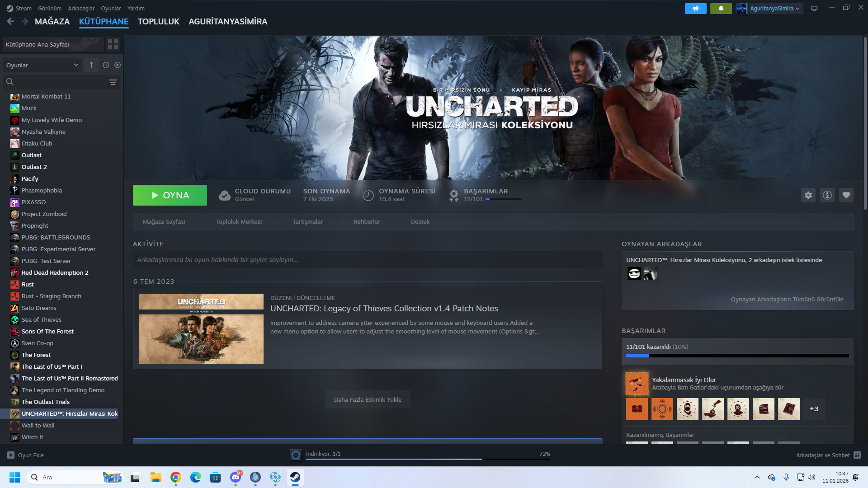
Task: Open the Görünüm menu
Action: pos(50,8)
